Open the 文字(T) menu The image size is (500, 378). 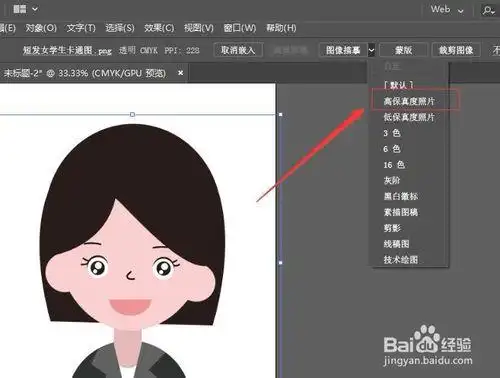[81, 28]
